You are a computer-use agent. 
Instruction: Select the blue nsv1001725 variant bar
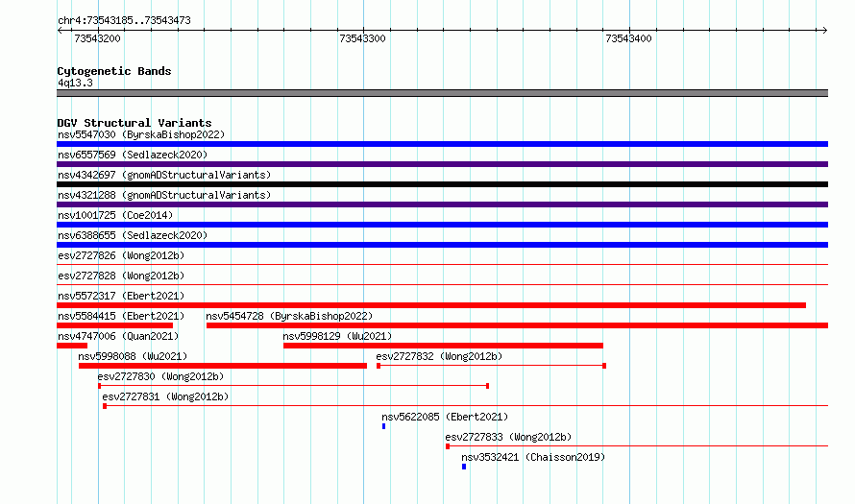click(x=442, y=225)
